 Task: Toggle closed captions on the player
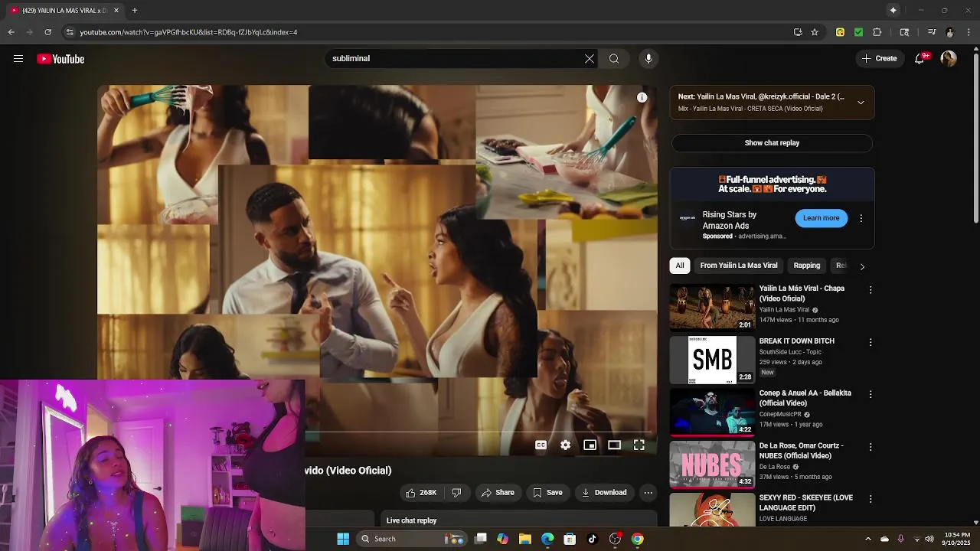[x=541, y=445]
